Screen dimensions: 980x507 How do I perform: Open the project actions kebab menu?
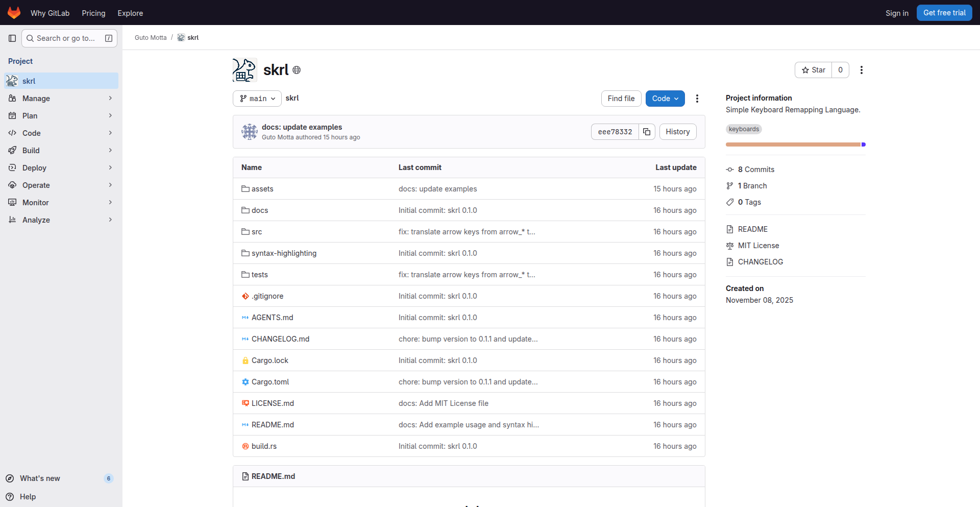coord(862,70)
